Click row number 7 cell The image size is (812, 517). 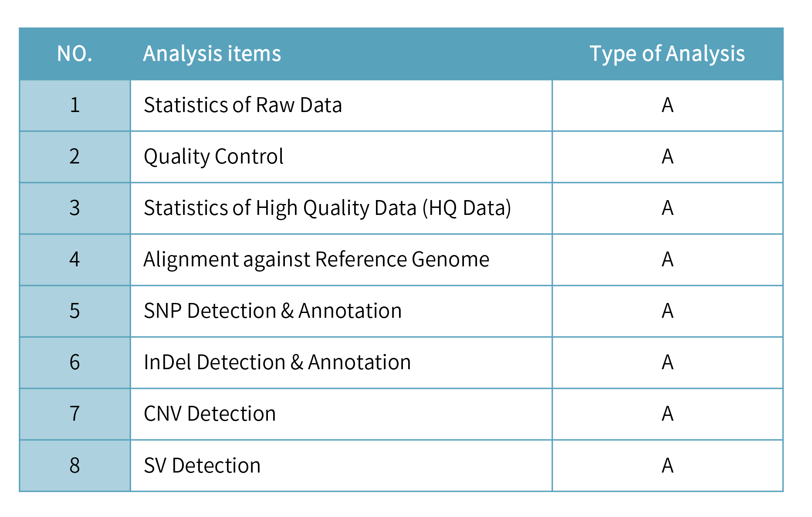click(x=74, y=414)
